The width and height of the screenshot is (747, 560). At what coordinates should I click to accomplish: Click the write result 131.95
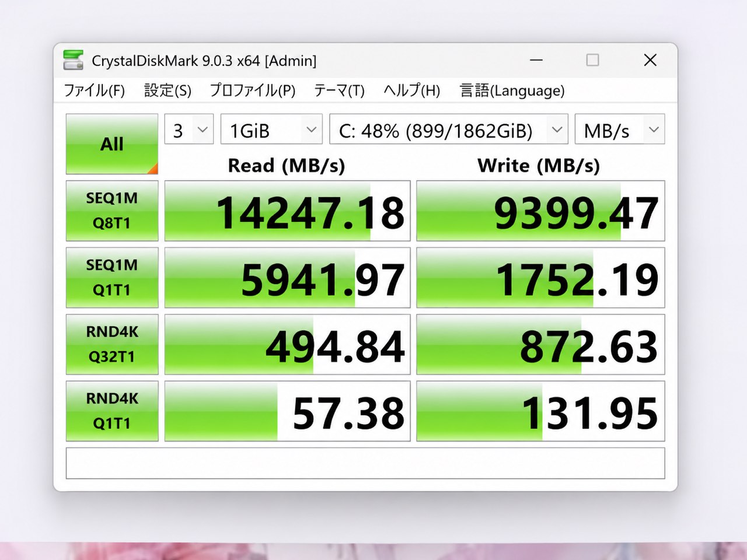[x=540, y=411]
